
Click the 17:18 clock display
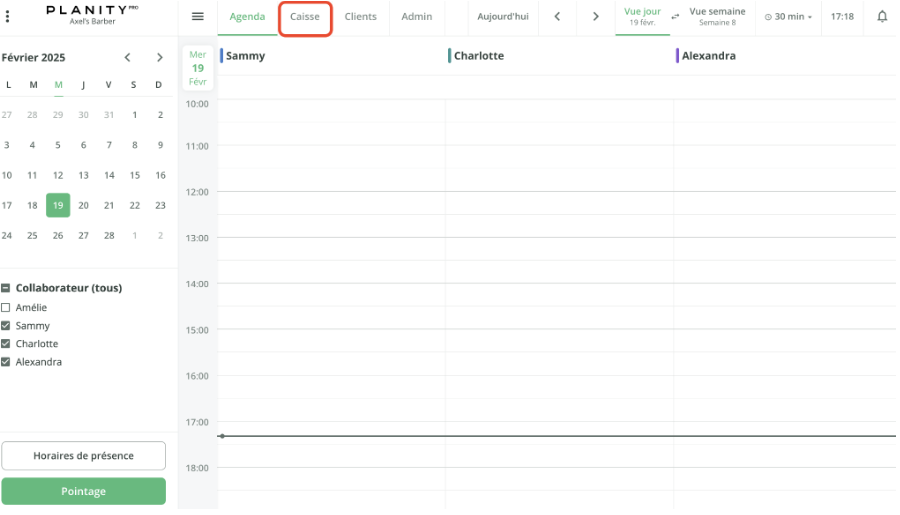point(842,17)
